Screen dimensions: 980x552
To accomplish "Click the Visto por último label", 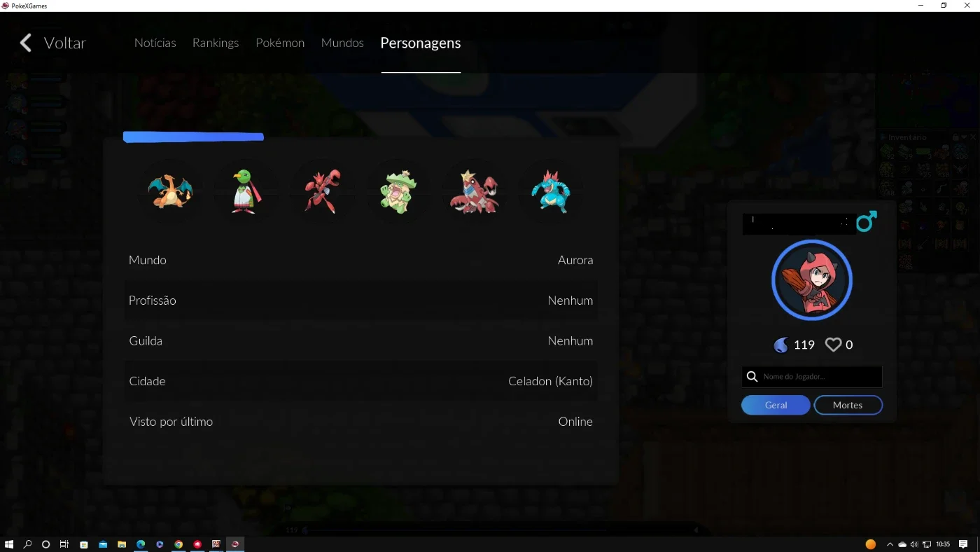I will click(x=171, y=422).
